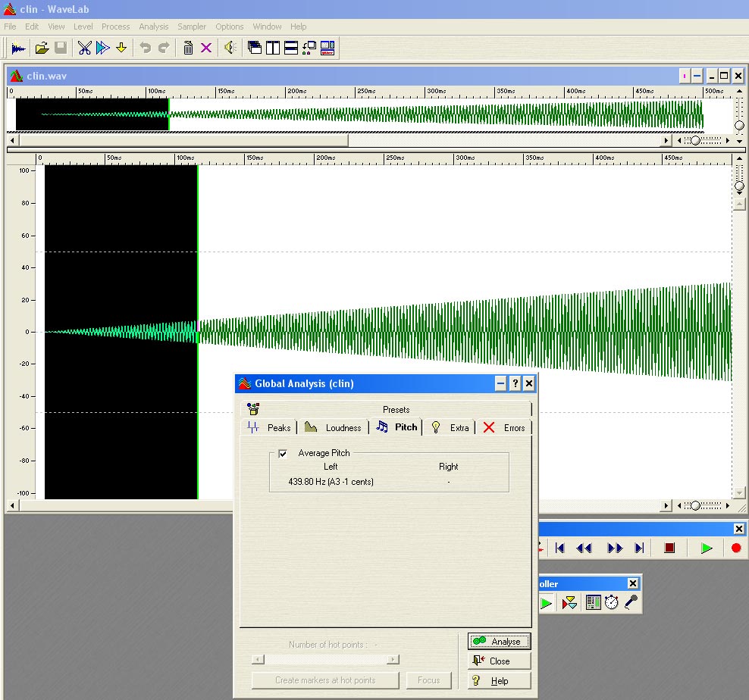Viewport: 749px width, 700px height.
Task: Open the Process menu
Action: point(115,27)
